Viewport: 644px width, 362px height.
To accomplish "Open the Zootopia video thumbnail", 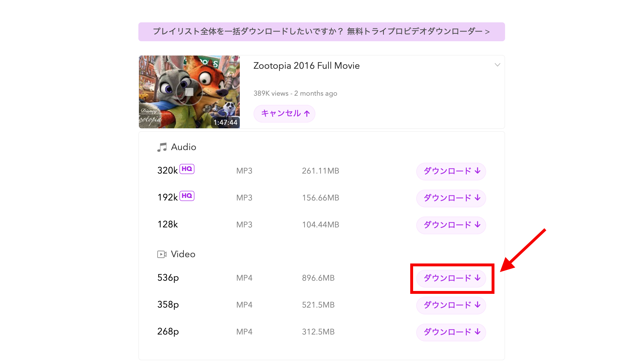I will [189, 92].
